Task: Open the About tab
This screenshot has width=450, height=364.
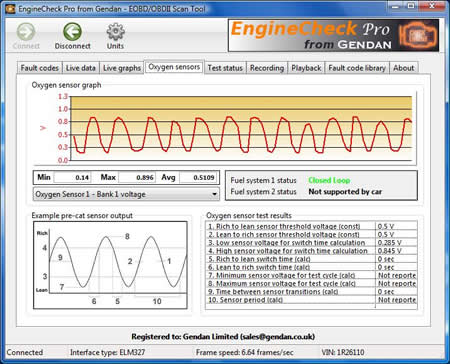Action: coord(403,68)
